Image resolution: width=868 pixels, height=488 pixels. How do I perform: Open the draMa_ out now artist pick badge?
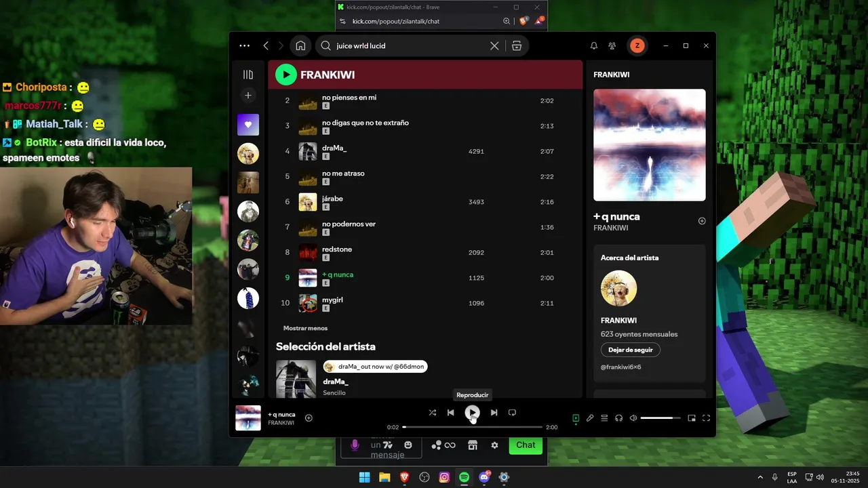[375, 367]
